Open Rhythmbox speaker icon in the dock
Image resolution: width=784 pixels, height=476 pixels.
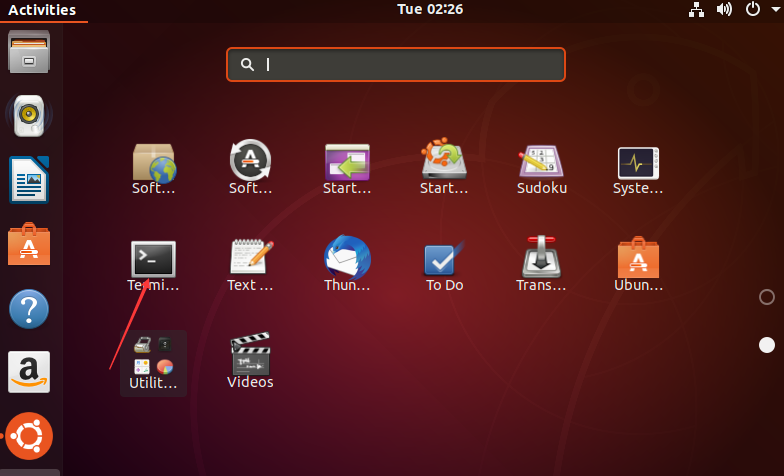tap(29, 116)
